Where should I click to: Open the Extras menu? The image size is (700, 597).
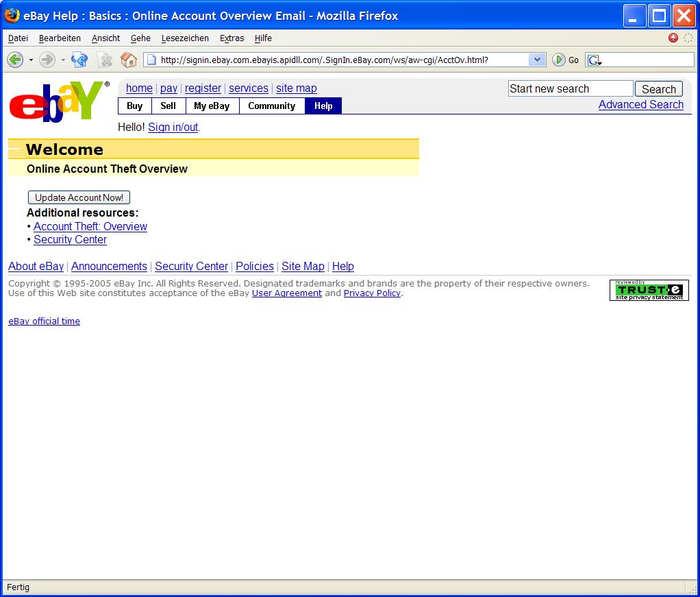point(232,38)
